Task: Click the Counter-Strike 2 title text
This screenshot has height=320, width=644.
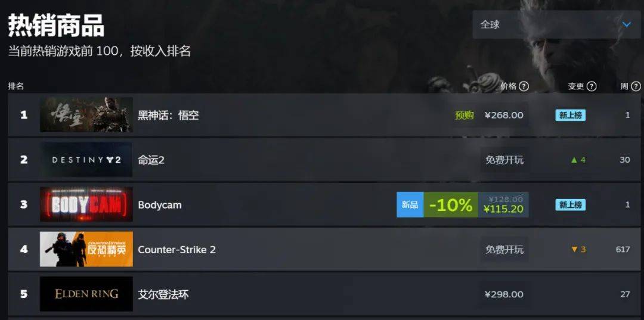Action: [177, 250]
